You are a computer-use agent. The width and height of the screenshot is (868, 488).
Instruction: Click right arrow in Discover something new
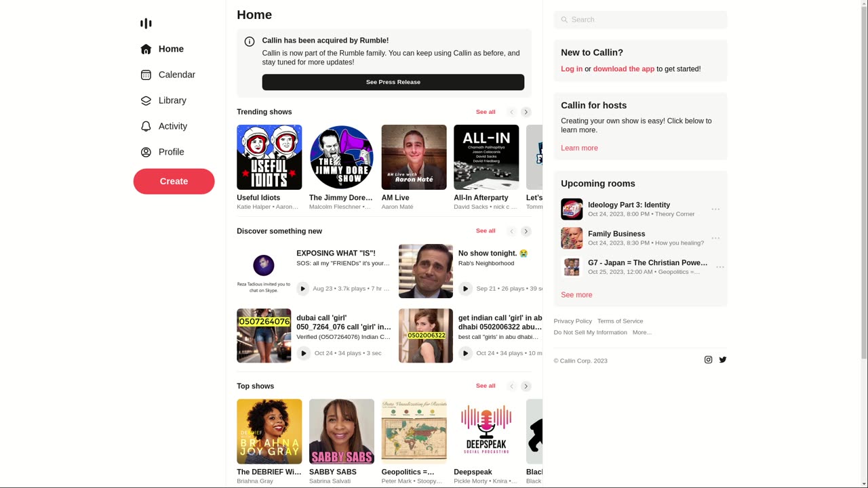coord(526,231)
